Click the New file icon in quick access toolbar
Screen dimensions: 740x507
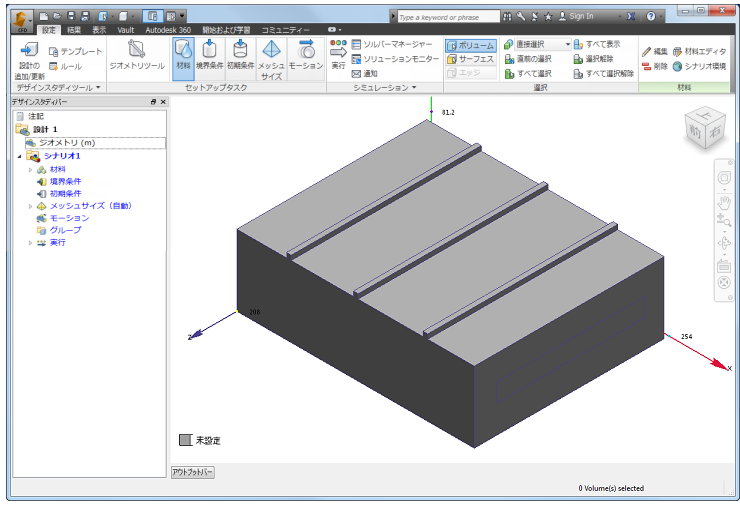(43, 17)
